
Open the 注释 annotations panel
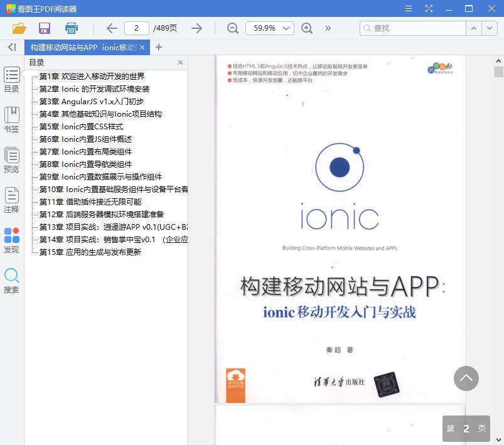pos(11,200)
